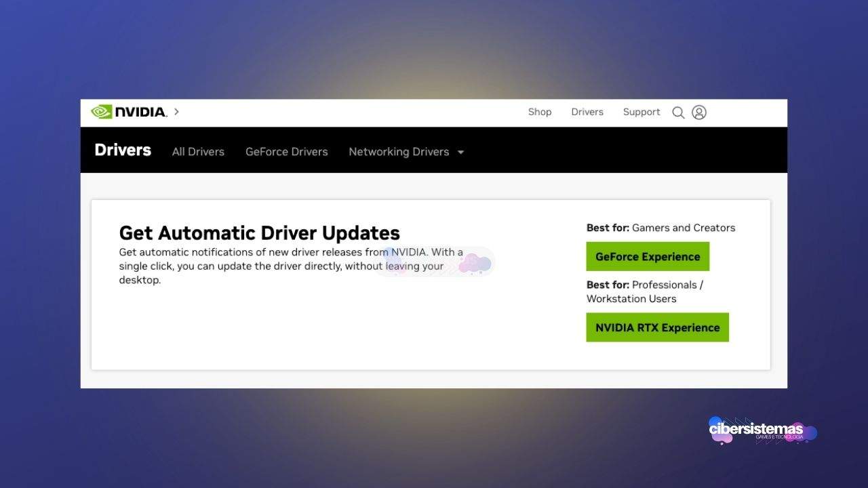Click "Get Automatic Driver Updates" heading
The width and height of the screenshot is (868, 488).
pyautogui.click(x=260, y=233)
